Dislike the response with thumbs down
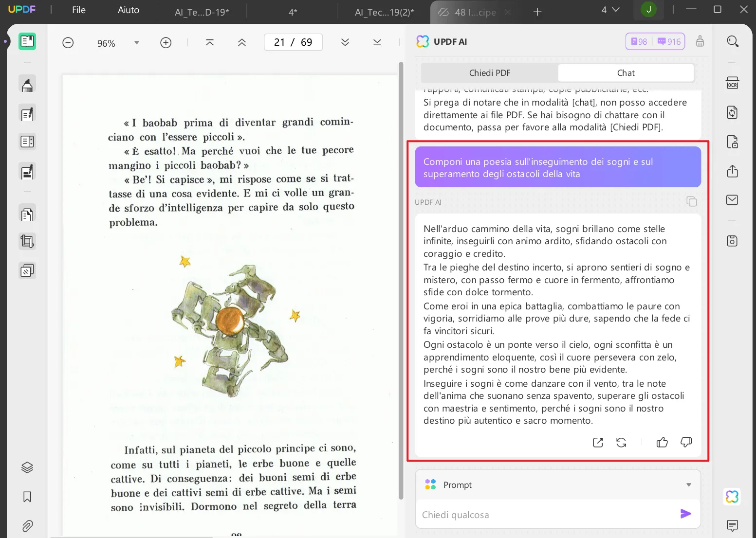This screenshot has height=538, width=756. click(x=686, y=442)
